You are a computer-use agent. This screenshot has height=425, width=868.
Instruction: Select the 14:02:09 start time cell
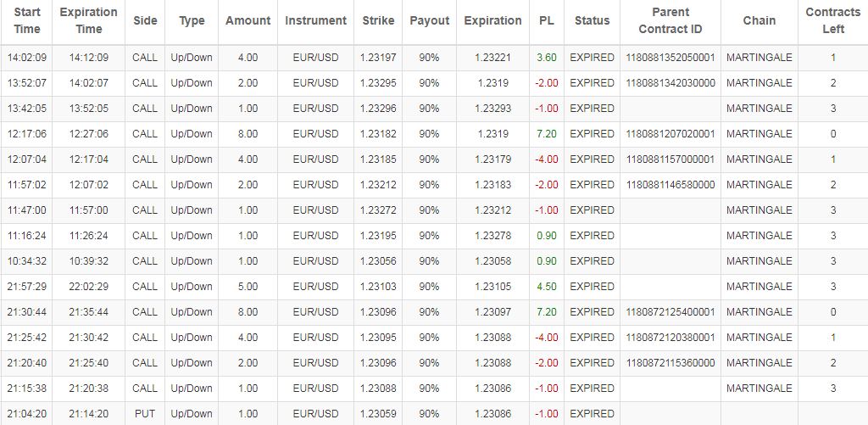click(x=27, y=58)
